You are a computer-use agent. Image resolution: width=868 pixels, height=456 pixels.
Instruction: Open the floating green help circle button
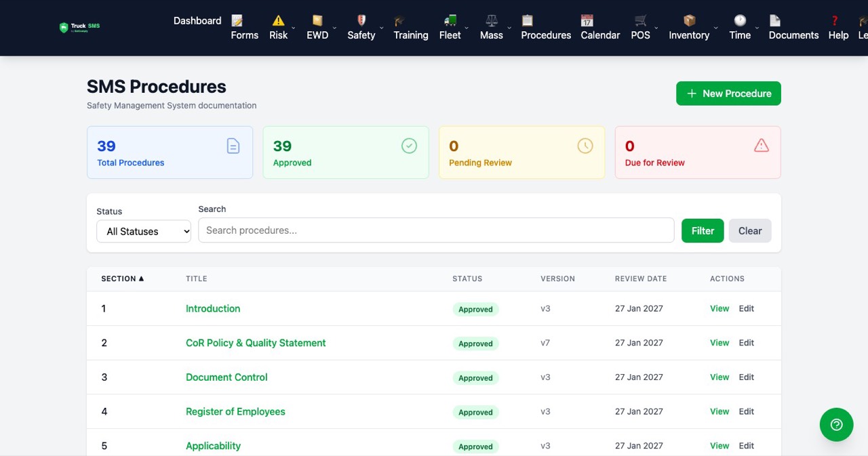[x=837, y=425]
